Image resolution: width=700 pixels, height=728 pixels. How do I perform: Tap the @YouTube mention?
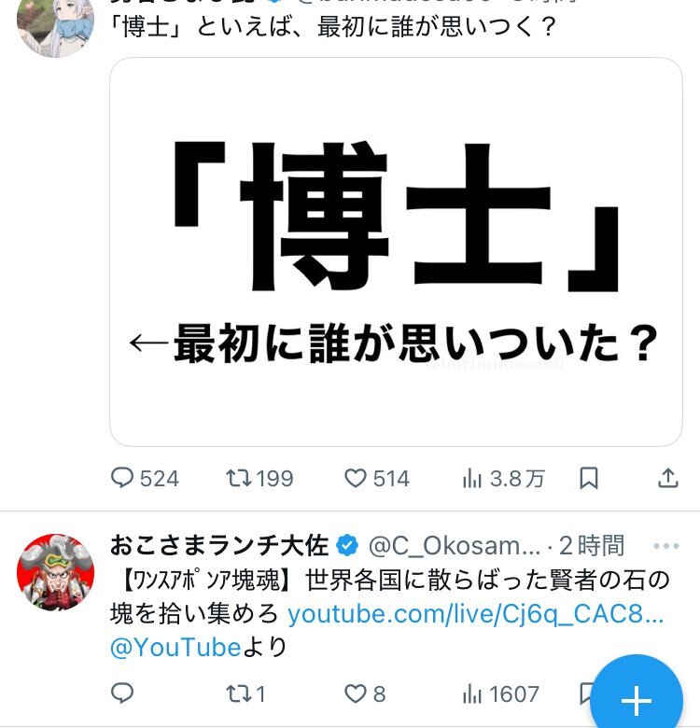[175, 647]
